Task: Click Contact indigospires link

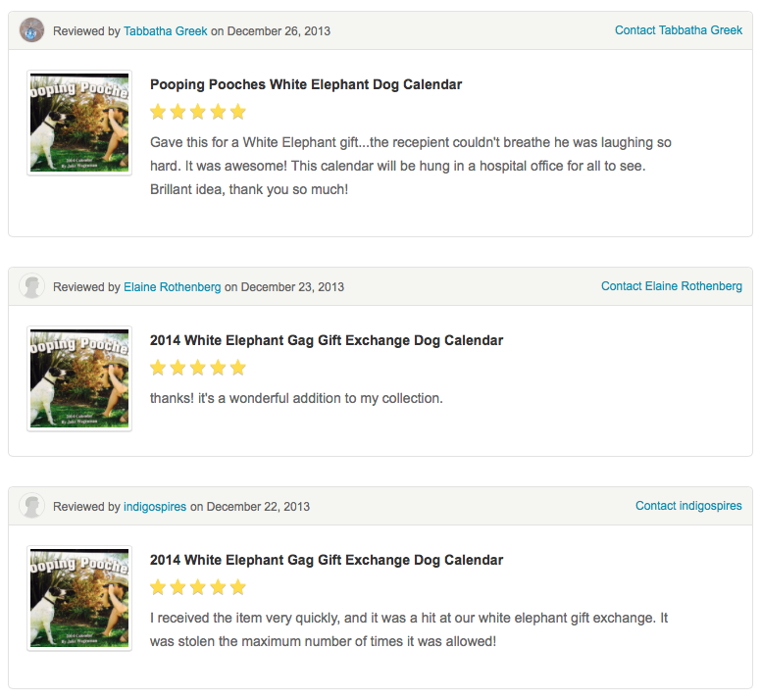Action: click(688, 506)
